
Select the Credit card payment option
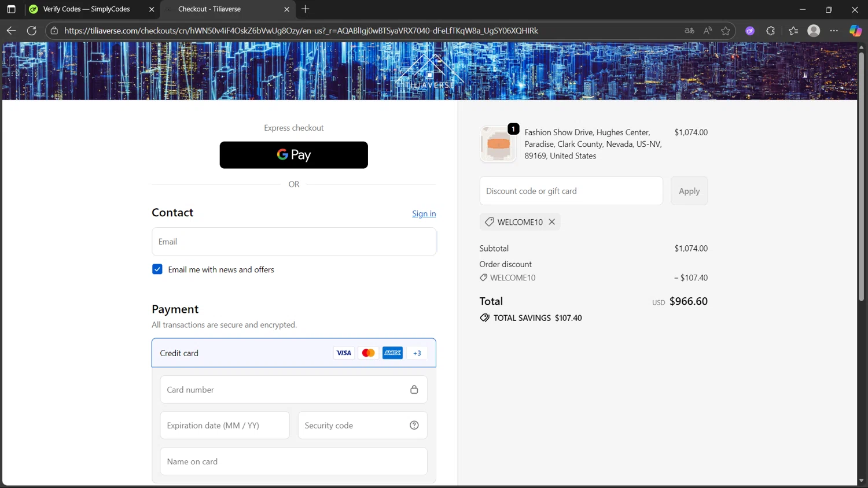tap(294, 353)
